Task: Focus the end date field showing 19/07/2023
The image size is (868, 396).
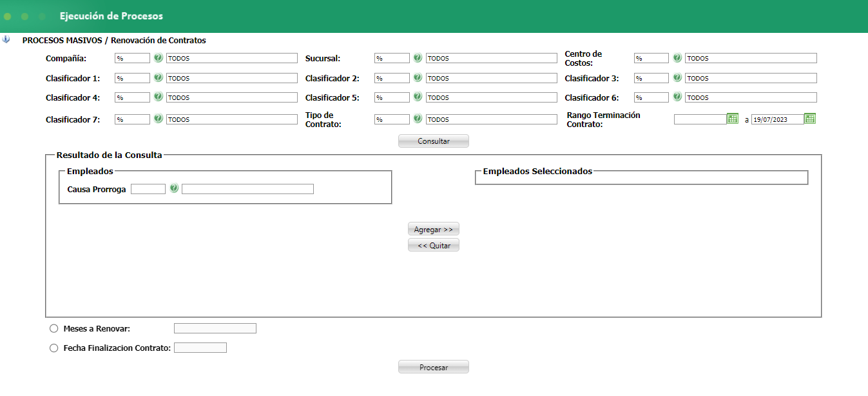Action: 778,119
